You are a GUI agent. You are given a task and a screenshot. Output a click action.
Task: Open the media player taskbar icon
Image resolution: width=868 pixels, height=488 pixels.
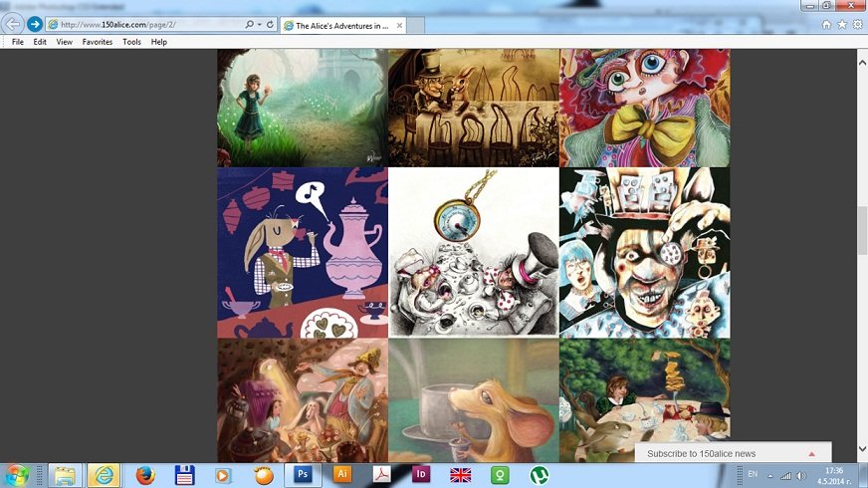223,476
